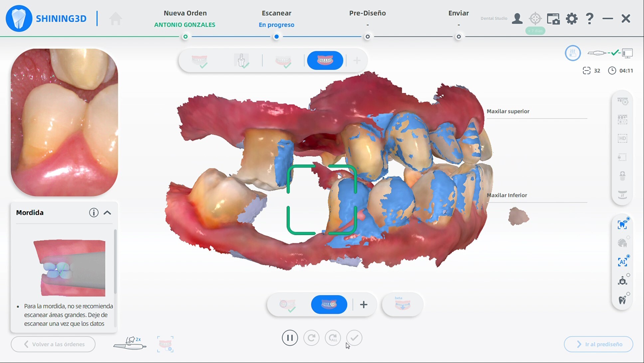Toggle the color texture palette option

622,243
